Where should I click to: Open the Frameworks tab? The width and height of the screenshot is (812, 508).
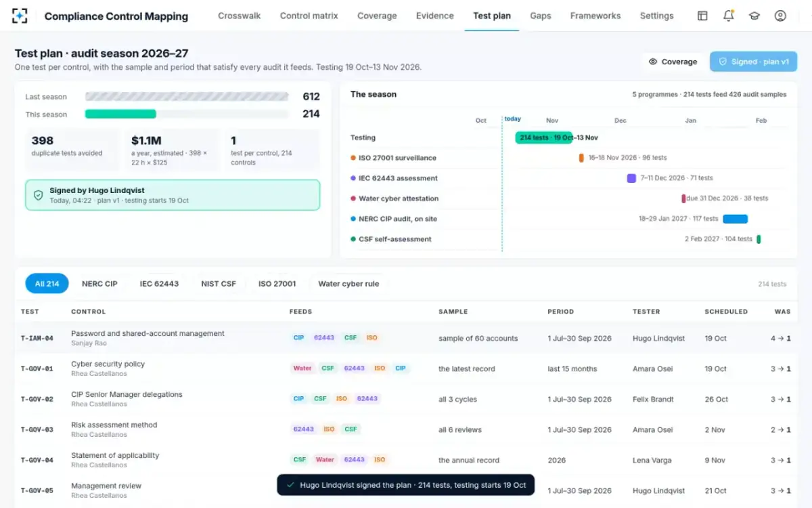click(x=595, y=16)
